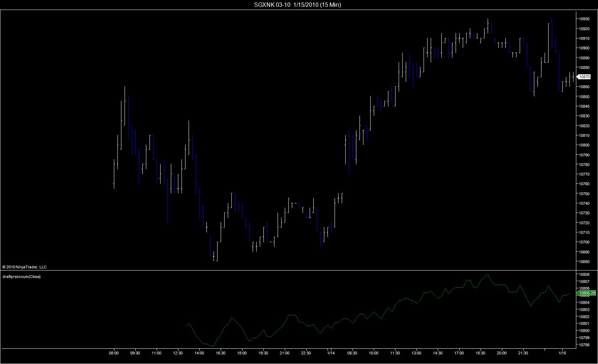Click the 16:30 time axis label
The image size is (598, 364).
click(x=221, y=353)
